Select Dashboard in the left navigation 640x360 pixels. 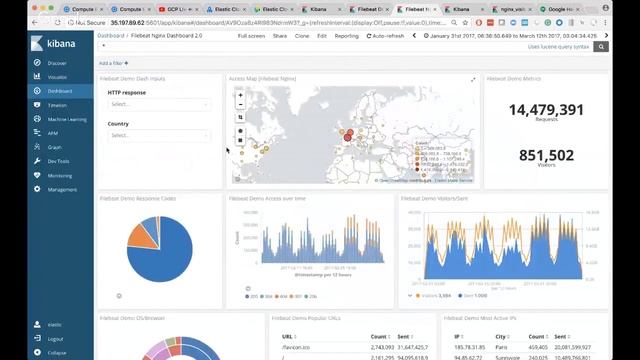(x=60, y=91)
